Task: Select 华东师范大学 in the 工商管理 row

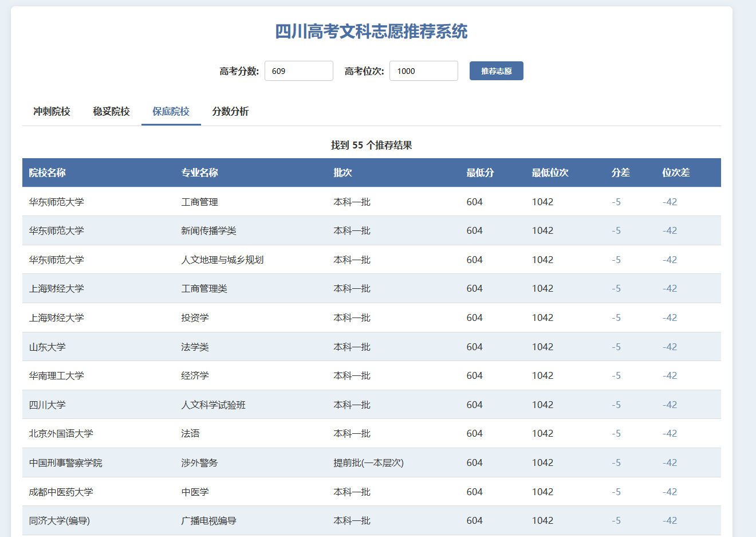Action: click(57, 202)
